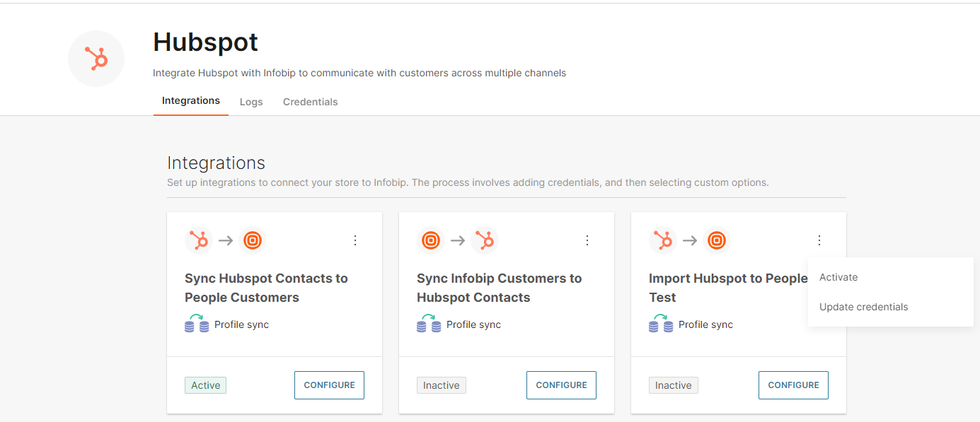Choose Update credentials in the context menu
The image size is (980, 422).
pyautogui.click(x=863, y=307)
